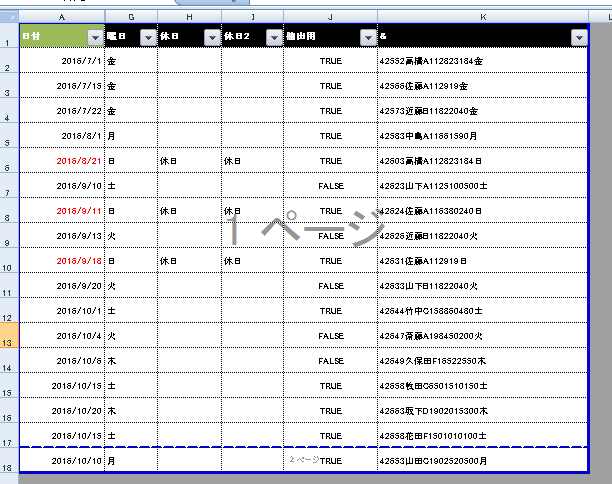The image size is (612, 484).
Task: Open the 休日 column filter dropdown
Action: [212, 38]
